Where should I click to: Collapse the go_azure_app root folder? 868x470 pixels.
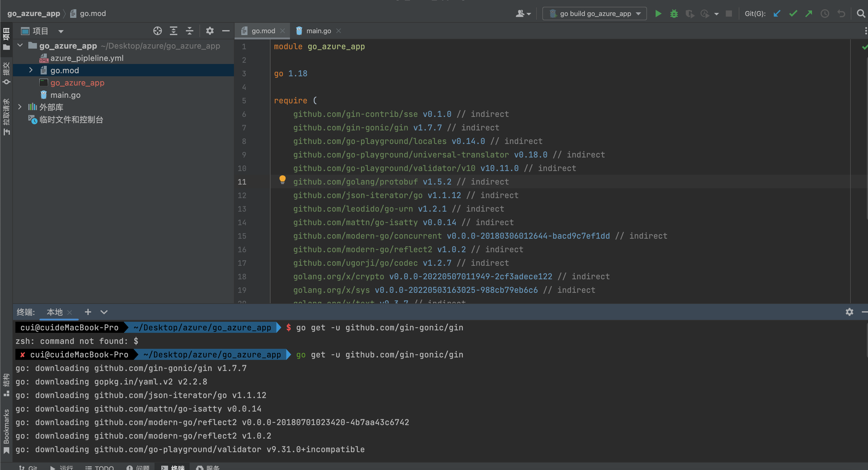20,45
